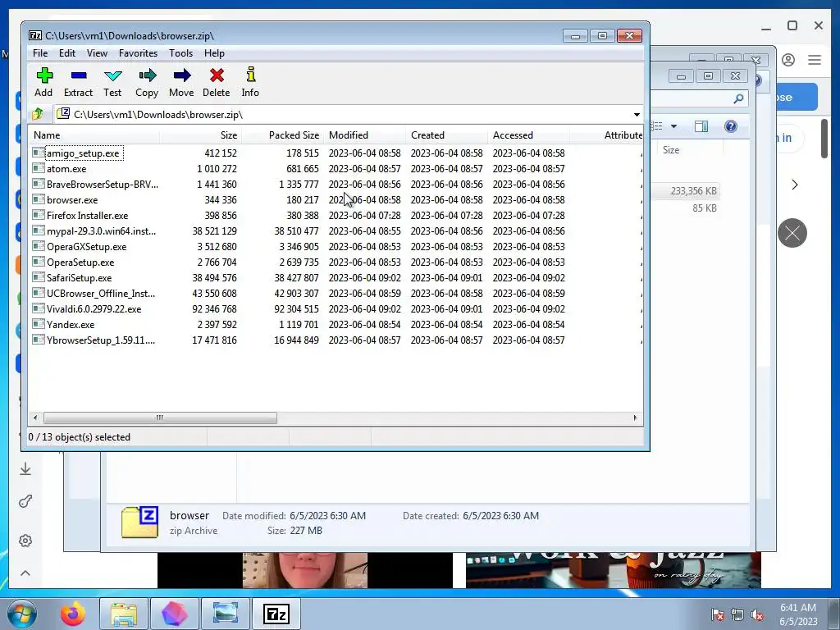Screen dimensions: 840x630
Task: Sort by the Name column header
Action: coord(94,135)
